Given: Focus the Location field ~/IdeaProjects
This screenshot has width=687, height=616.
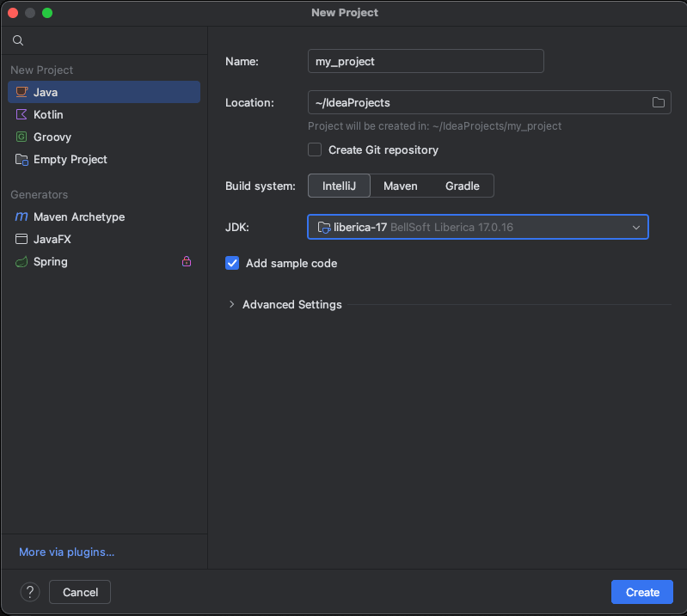Looking at the screenshot, I should tap(489, 102).
